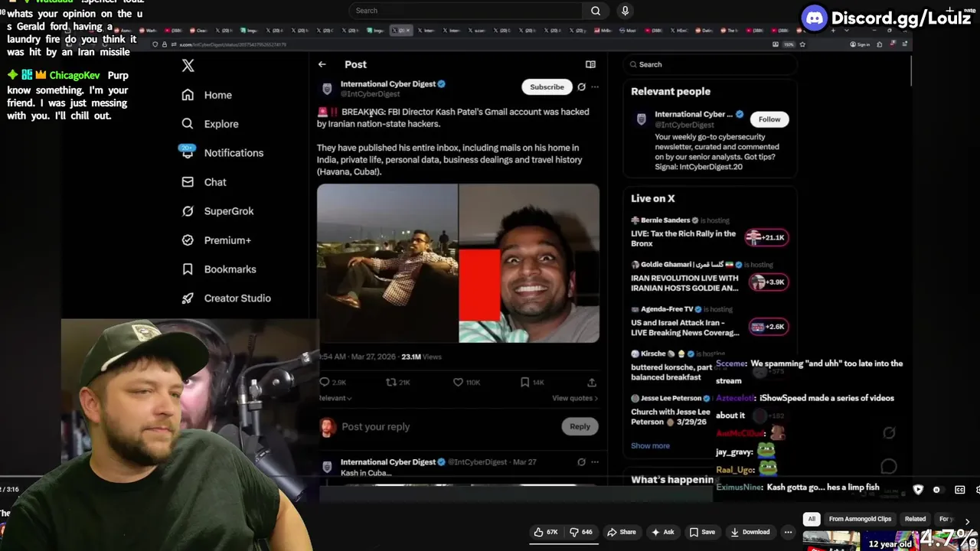980x551 pixels.
Task: Click the Grok icon next to Subscribe
Action: click(x=581, y=87)
